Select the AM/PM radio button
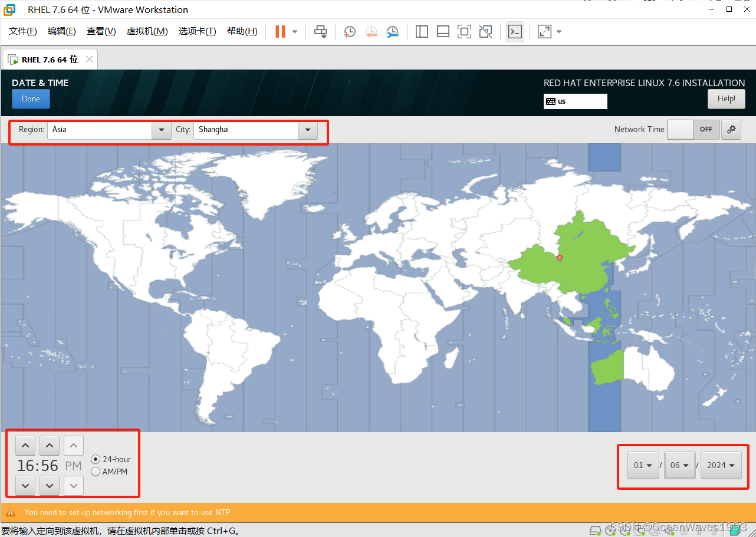The height and width of the screenshot is (537, 756). 96,472
